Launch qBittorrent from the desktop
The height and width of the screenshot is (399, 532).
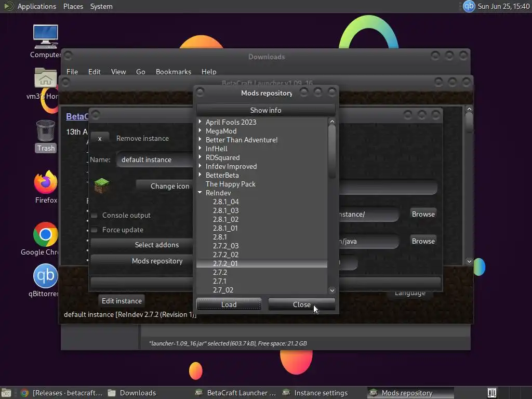coord(46,276)
